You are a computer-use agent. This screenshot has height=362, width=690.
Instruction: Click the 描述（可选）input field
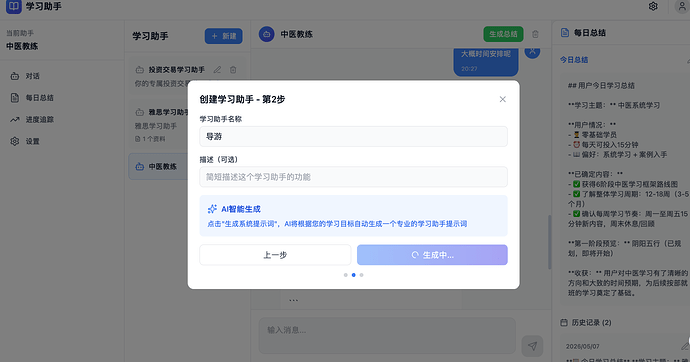point(353,177)
